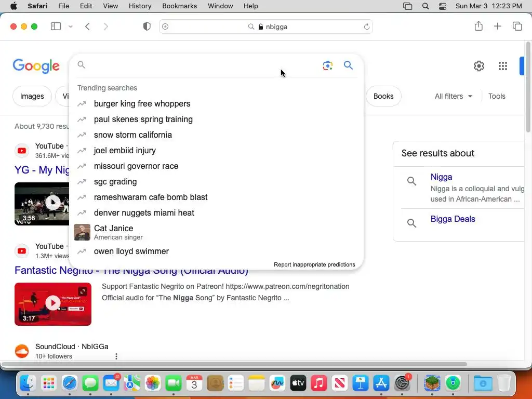This screenshot has width=532, height=399.
Task: Select suggestion denver nuggets miami heat
Action: point(216,212)
